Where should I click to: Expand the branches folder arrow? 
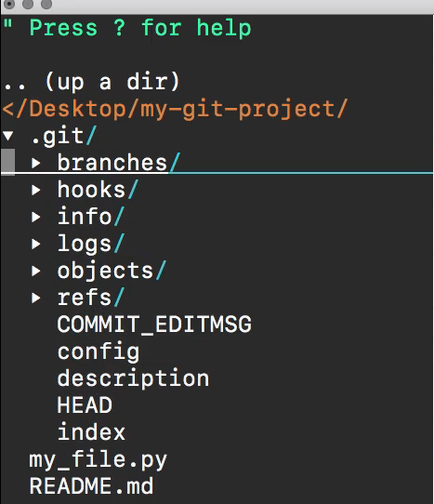pyautogui.click(x=36, y=163)
